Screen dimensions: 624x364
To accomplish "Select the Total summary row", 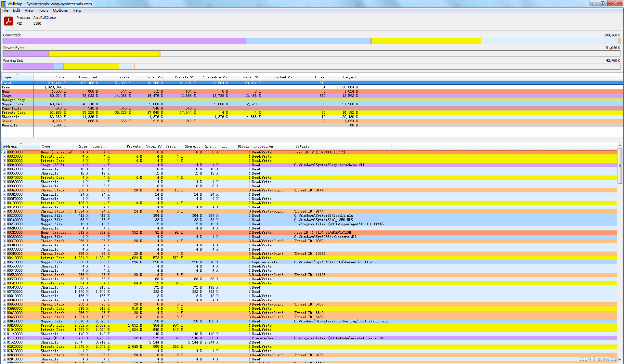I will (x=312, y=83).
